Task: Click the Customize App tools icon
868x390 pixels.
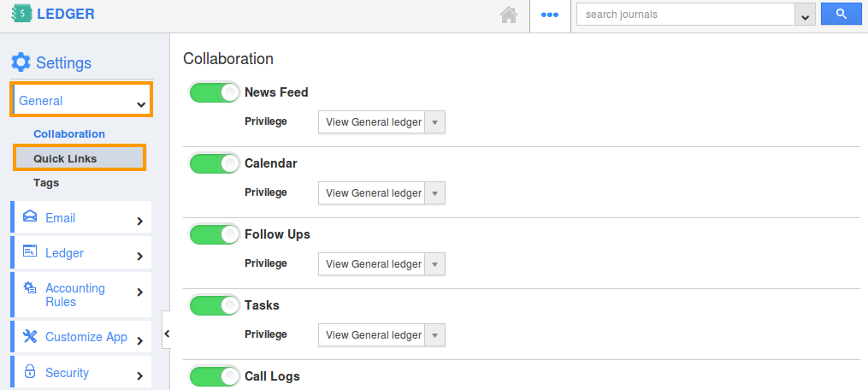Action: point(30,336)
